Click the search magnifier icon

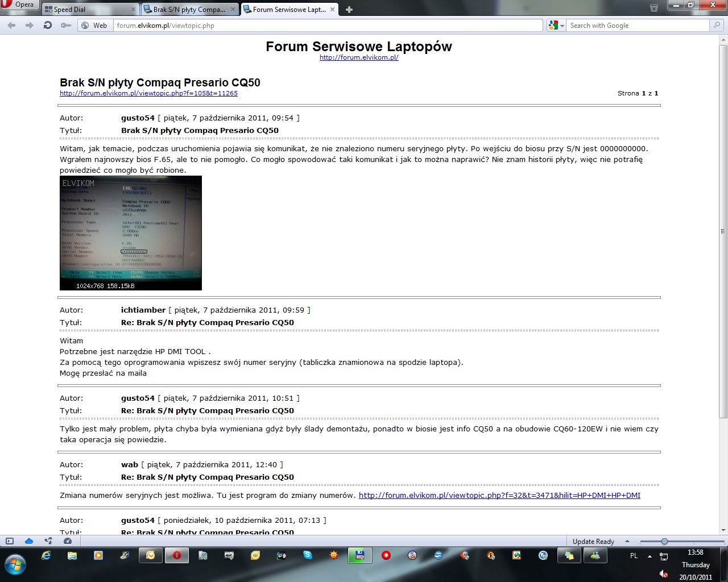pos(717,26)
